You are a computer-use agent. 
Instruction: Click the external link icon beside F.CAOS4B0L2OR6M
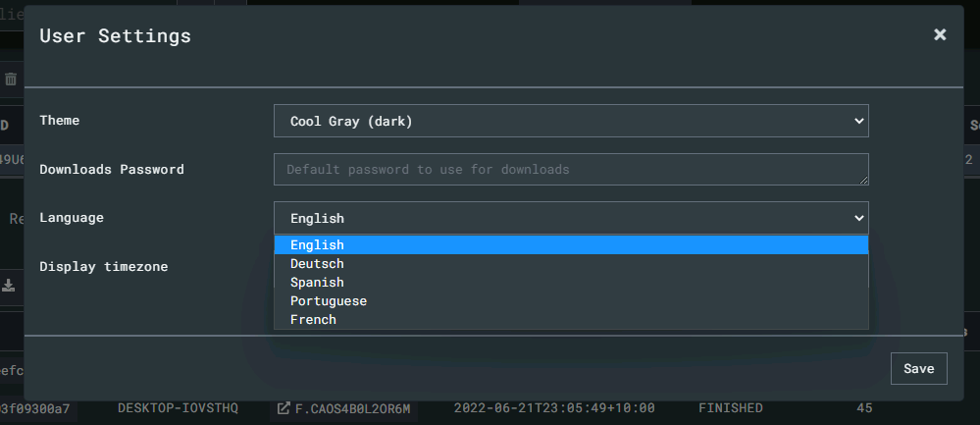click(x=284, y=408)
